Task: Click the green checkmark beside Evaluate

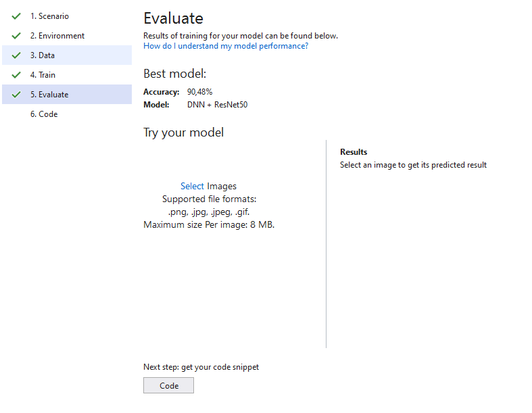Action: click(x=16, y=95)
